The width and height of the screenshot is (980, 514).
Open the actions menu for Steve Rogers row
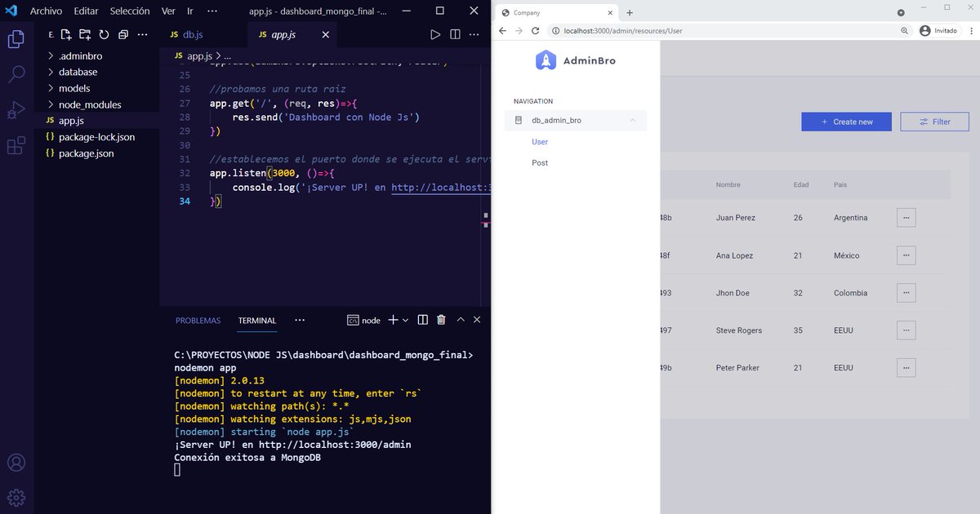tap(906, 330)
